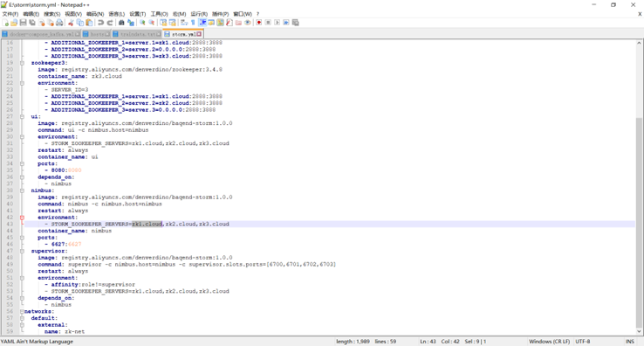
Task: Click the Zoom in magnifier icon
Action: [x=142, y=23]
